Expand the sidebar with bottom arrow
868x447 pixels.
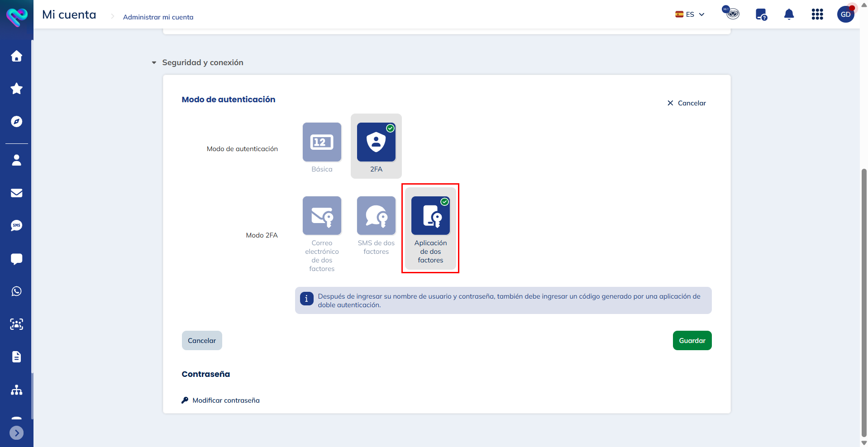click(x=17, y=433)
